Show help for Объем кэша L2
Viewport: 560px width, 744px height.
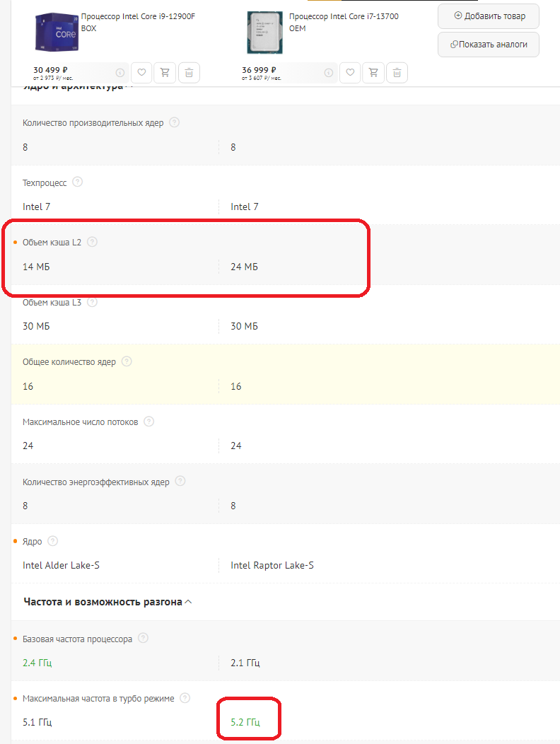tap(93, 241)
